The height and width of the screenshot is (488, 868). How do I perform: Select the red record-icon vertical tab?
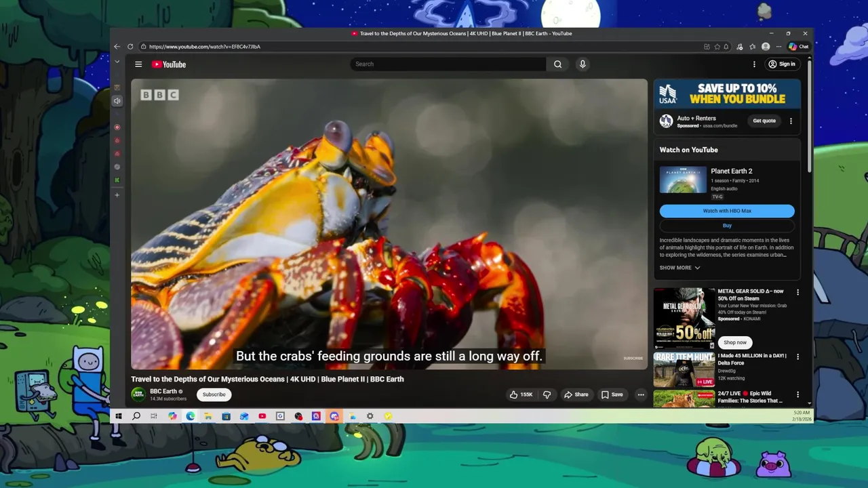[x=117, y=127]
